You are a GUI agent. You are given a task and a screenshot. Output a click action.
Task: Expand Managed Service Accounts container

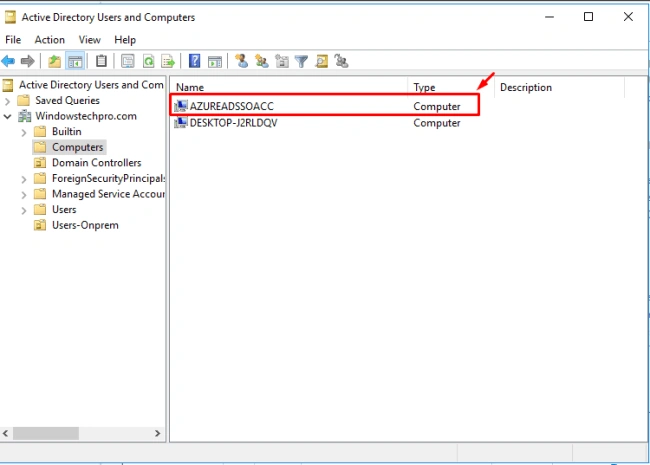click(24, 194)
